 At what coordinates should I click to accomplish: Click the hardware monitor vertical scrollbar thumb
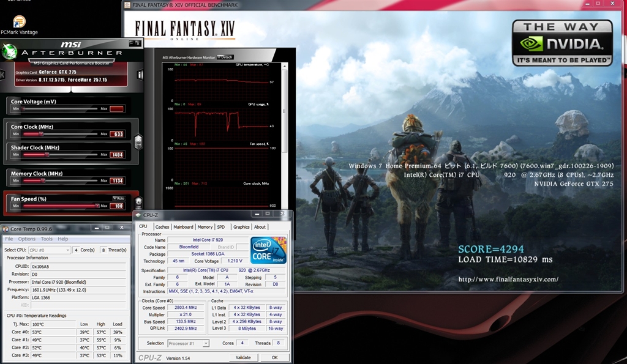(x=285, y=111)
